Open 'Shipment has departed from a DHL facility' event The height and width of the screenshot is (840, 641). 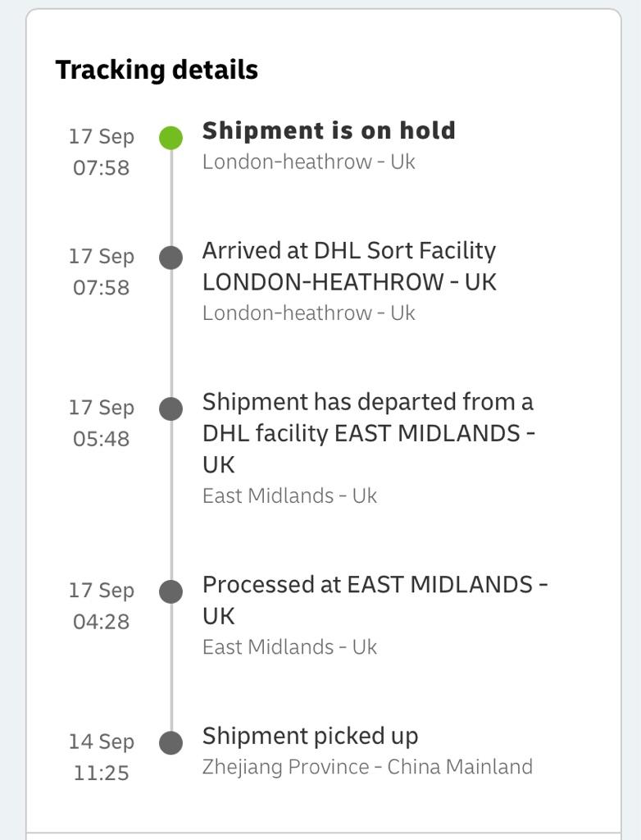(x=368, y=432)
